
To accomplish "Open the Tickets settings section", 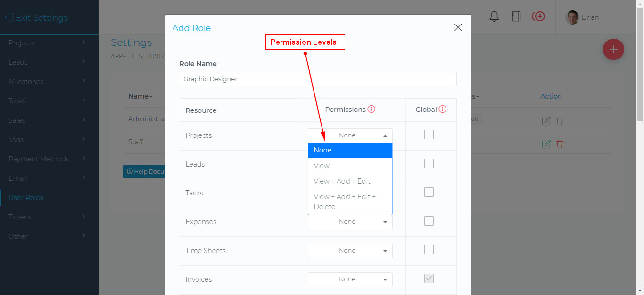I will 19,217.
